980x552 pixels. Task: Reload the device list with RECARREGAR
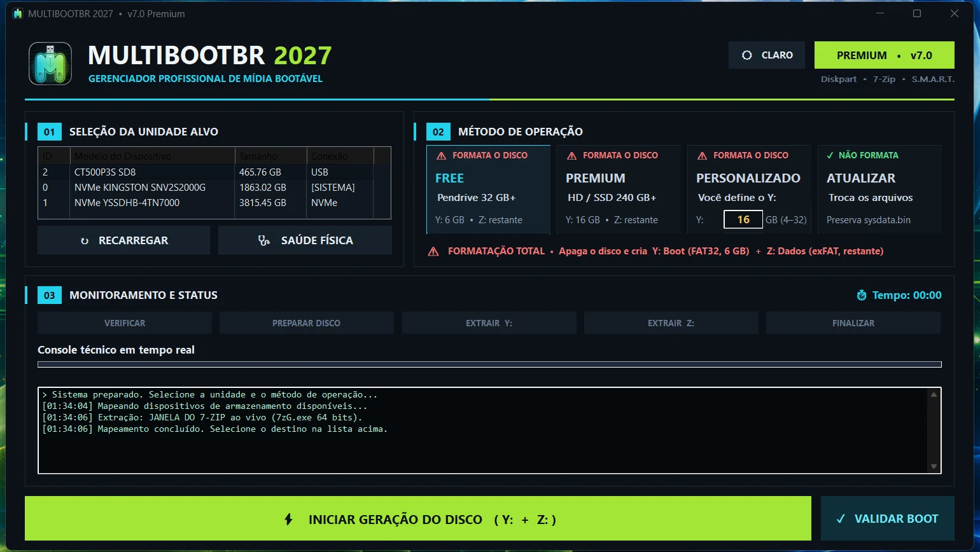pyautogui.click(x=123, y=240)
